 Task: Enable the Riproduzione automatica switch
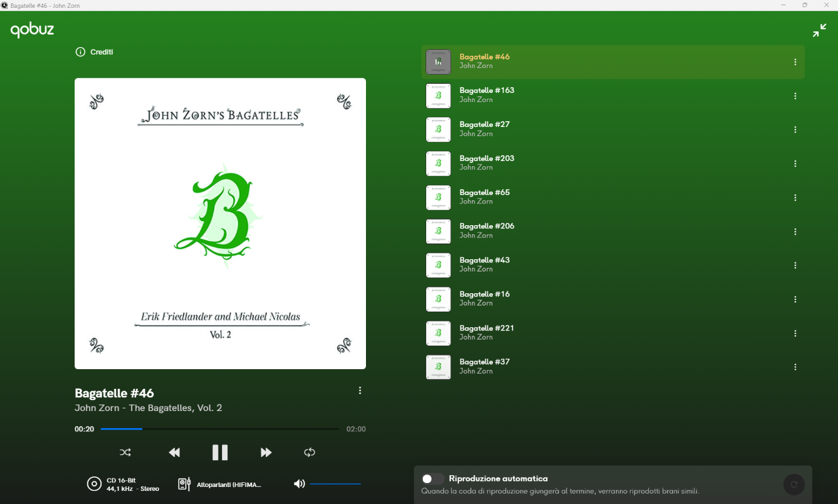pos(433,478)
